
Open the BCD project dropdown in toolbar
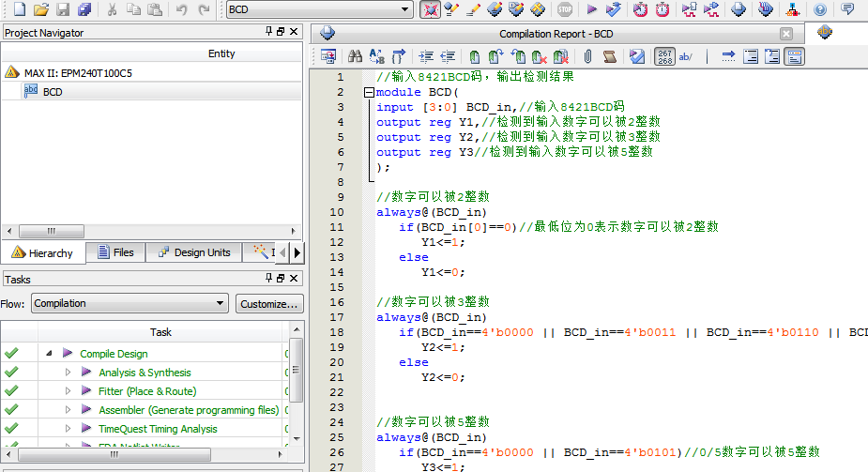[405, 10]
